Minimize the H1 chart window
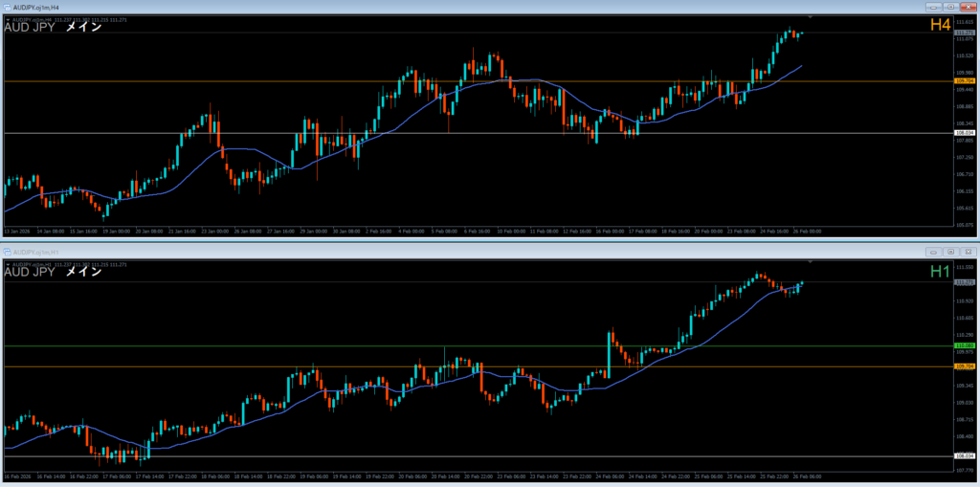980x487 pixels. click(931, 252)
